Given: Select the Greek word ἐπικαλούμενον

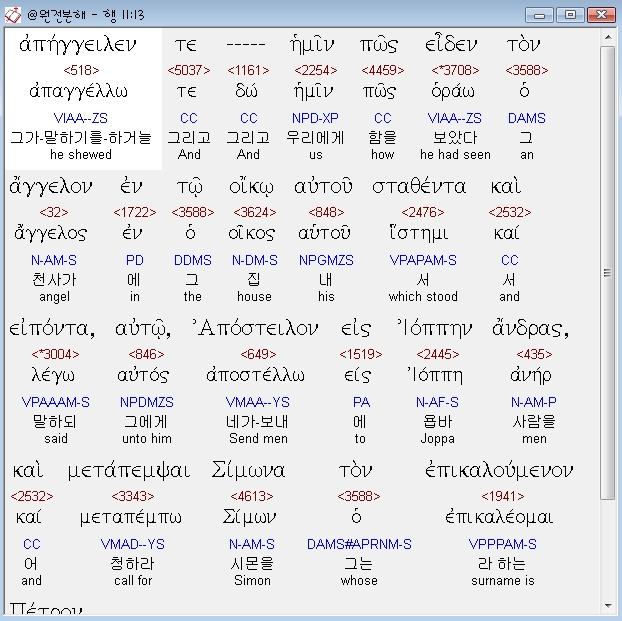Looking at the screenshot, I should pyautogui.click(x=499, y=471).
